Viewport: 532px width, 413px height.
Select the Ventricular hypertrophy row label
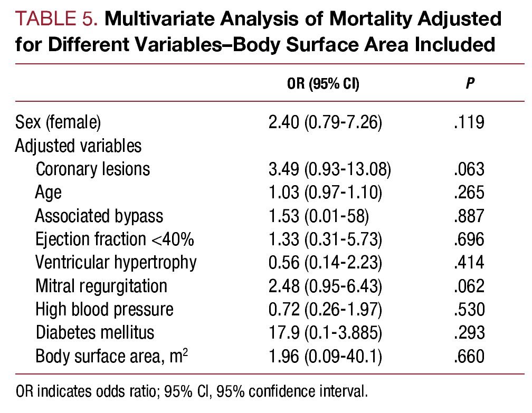(x=116, y=262)
